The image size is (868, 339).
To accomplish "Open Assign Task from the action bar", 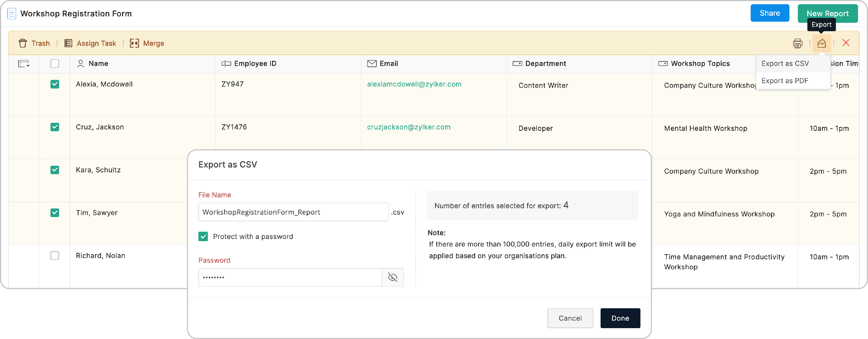I will click(x=90, y=43).
